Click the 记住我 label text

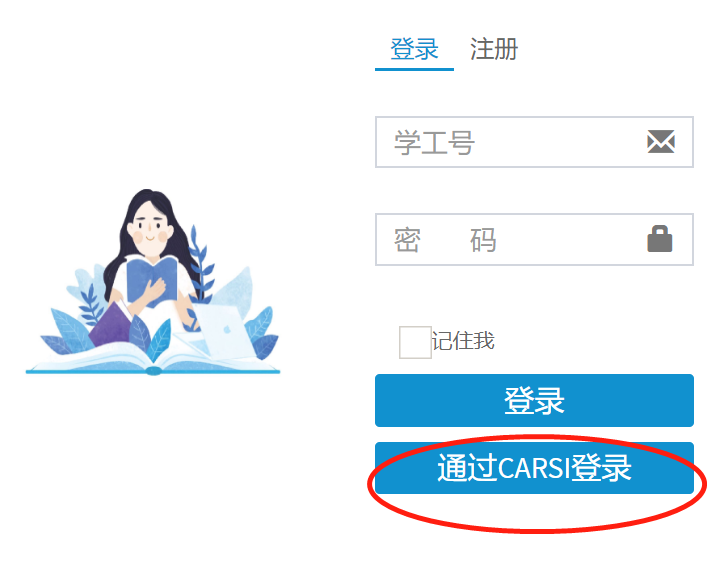463,341
